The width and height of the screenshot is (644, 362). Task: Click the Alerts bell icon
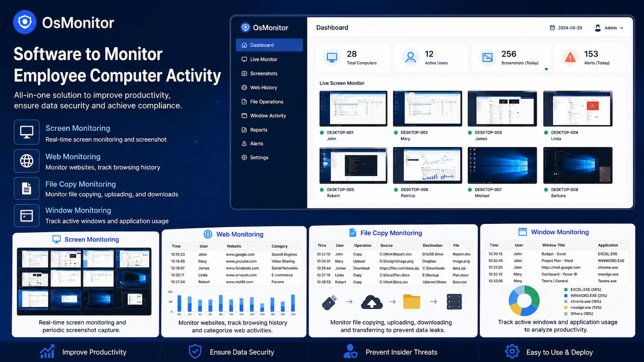[244, 144]
